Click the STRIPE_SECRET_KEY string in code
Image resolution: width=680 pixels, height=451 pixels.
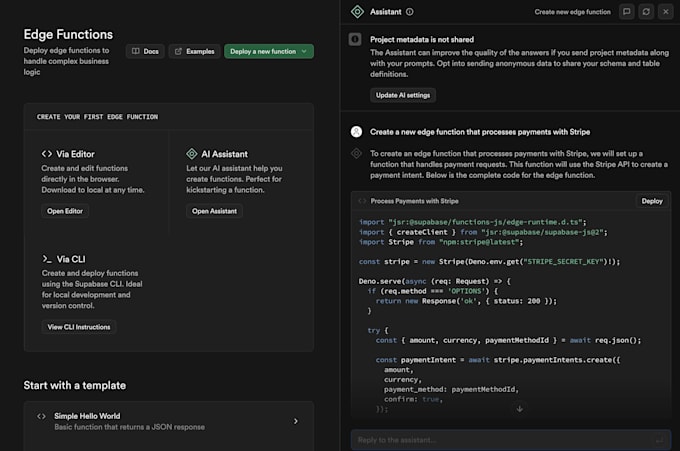(x=563, y=261)
